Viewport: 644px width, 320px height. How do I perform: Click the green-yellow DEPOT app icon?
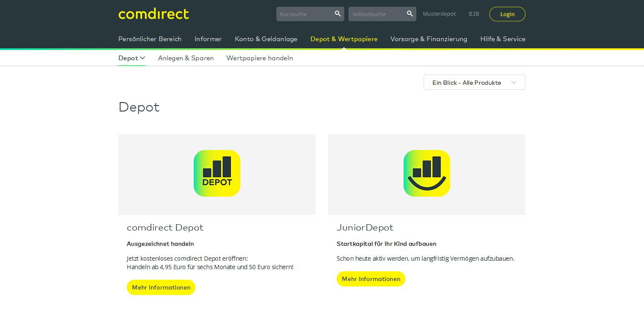click(x=217, y=173)
